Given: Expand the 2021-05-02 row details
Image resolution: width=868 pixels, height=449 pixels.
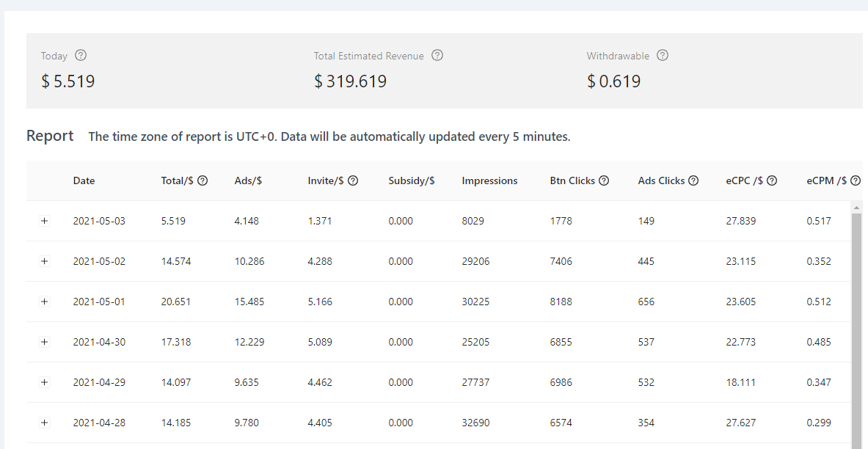Looking at the screenshot, I should (44, 262).
